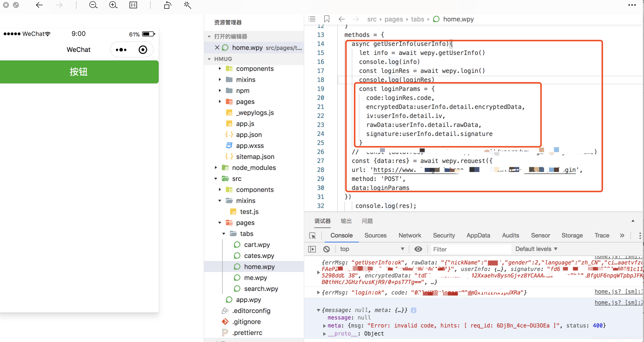644x342 pixels.
Task: Switch to the AppData tab
Action: 478,236
